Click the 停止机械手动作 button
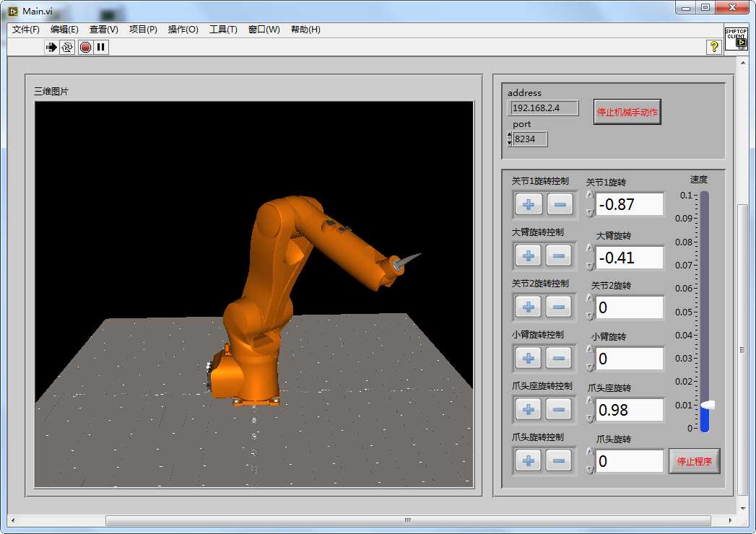The height and width of the screenshot is (534, 756). click(627, 112)
